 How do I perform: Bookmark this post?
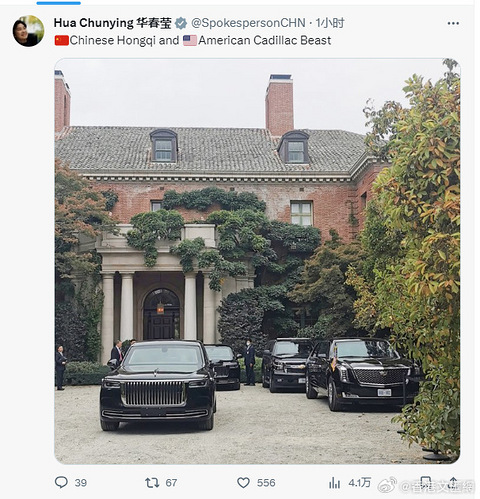[426, 483]
